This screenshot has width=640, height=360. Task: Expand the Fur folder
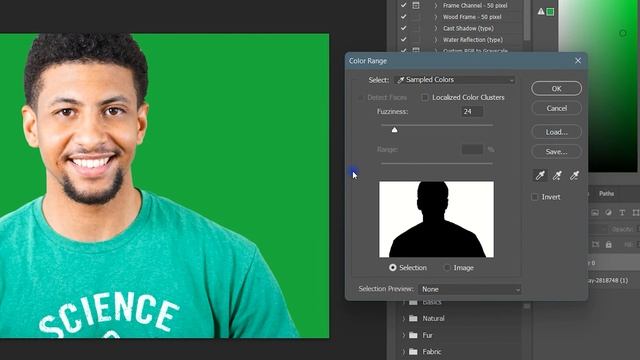(404, 335)
